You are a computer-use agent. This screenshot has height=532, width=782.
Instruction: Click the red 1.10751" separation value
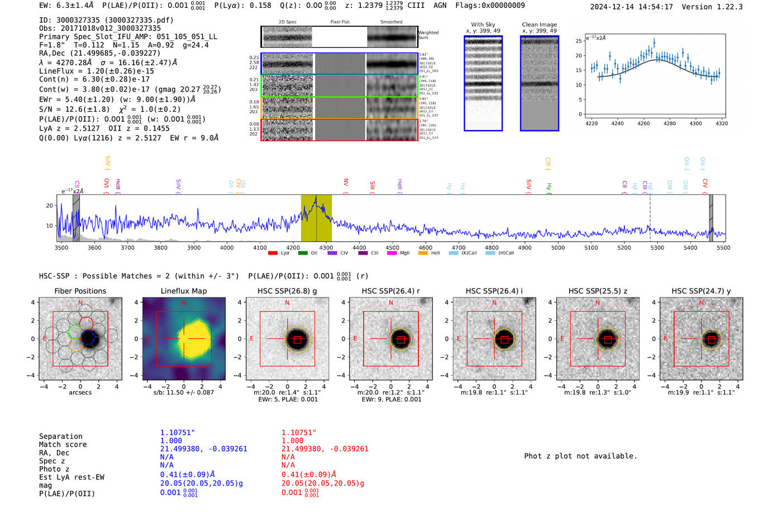299,433
